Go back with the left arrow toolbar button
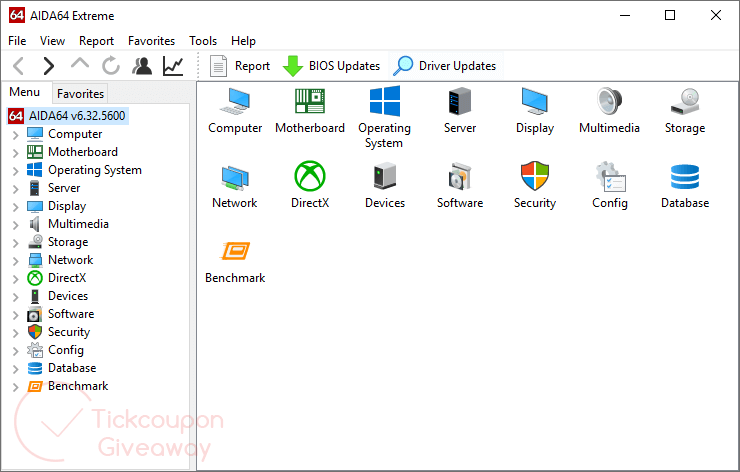The height and width of the screenshot is (472, 740). click(19, 66)
